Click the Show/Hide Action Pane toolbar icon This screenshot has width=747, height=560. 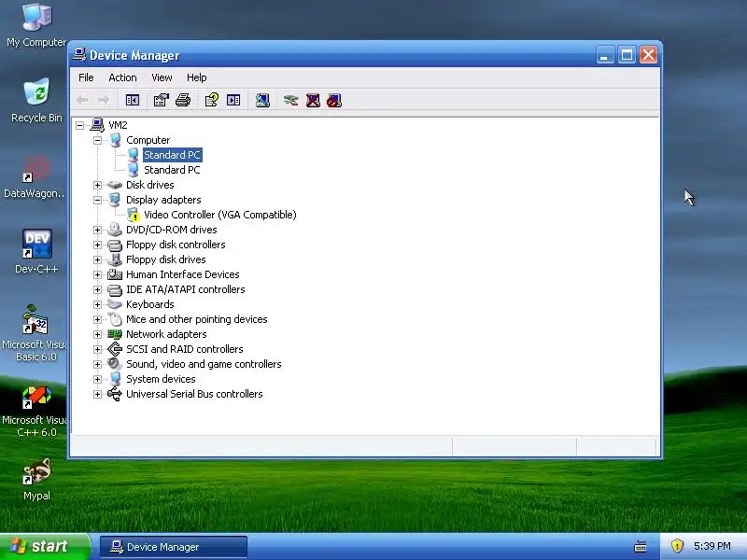point(233,100)
